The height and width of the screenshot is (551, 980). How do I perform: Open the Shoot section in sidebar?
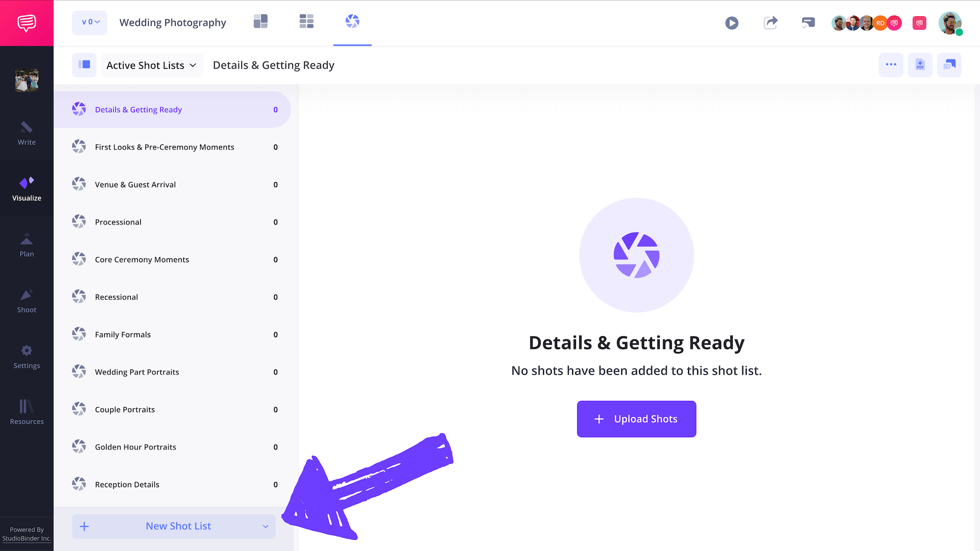[27, 301]
